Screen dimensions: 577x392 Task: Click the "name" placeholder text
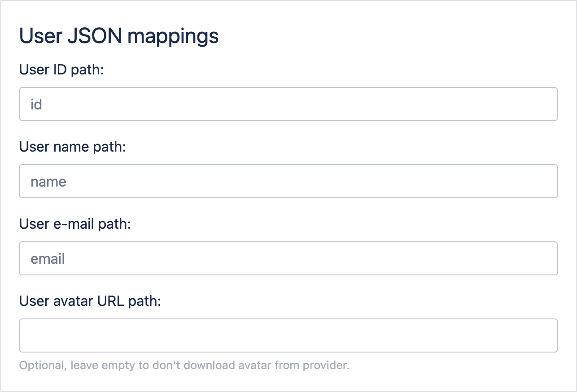48,182
